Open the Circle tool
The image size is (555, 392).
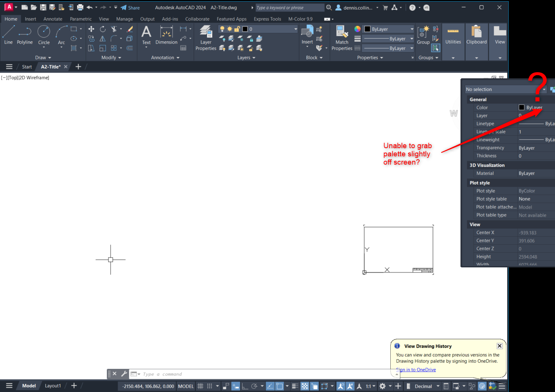tap(44, 35)
